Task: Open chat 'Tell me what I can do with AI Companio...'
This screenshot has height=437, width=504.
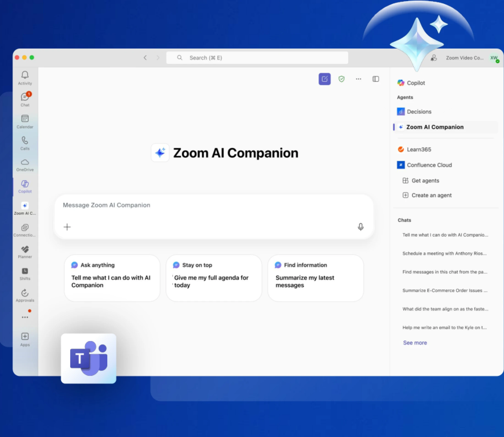Action: [445, 235]
